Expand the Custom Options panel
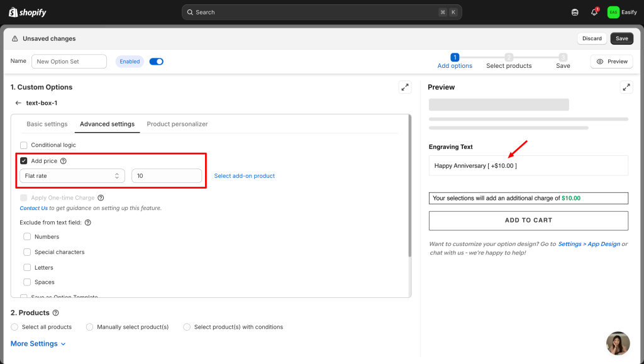The image size is (644, 364). coord(405,87)
